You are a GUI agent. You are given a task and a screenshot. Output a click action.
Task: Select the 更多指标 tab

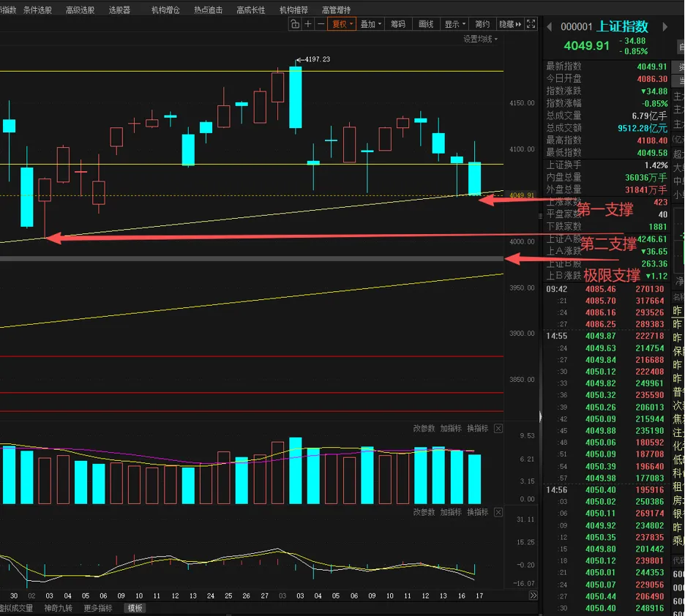click(98, 608)
